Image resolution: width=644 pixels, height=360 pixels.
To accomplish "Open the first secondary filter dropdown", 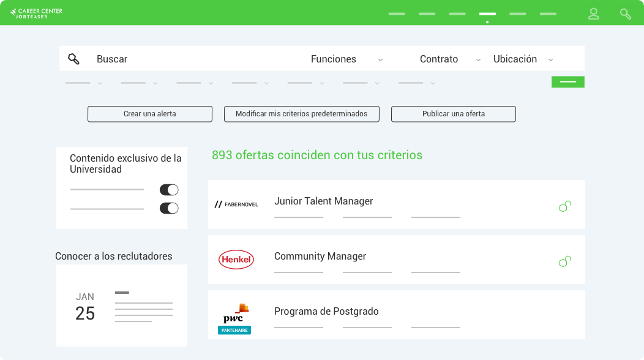I will (84, 83).
